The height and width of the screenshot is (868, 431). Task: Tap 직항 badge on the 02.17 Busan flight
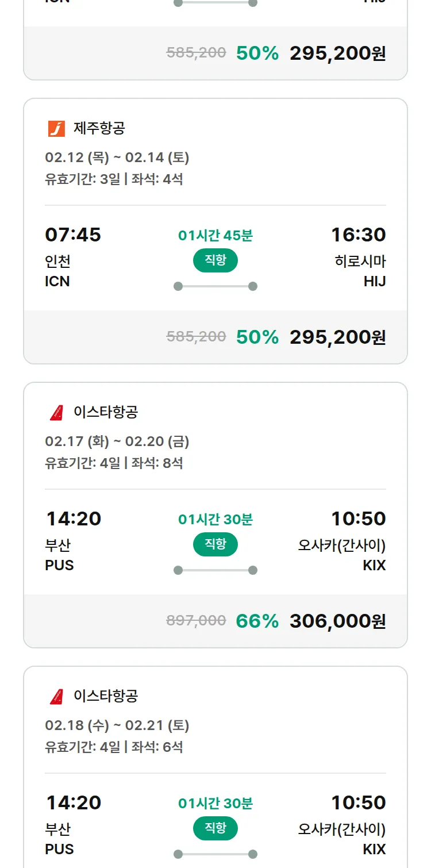215,545
